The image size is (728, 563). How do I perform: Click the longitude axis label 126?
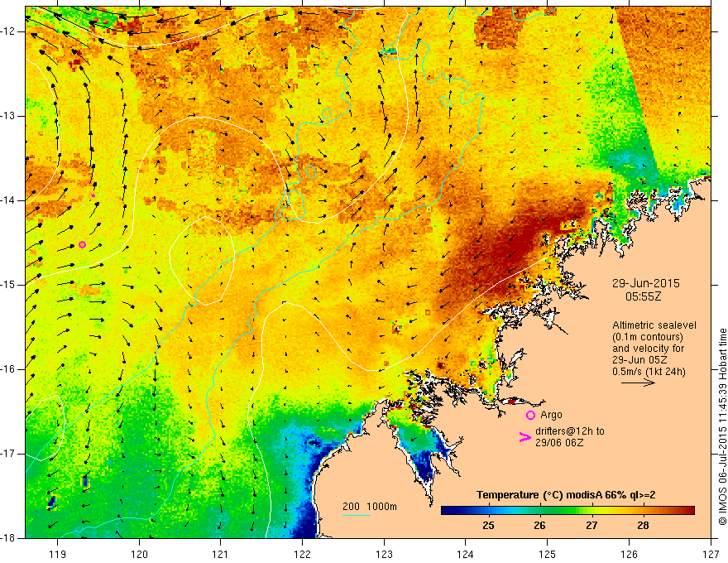point(629,554)
